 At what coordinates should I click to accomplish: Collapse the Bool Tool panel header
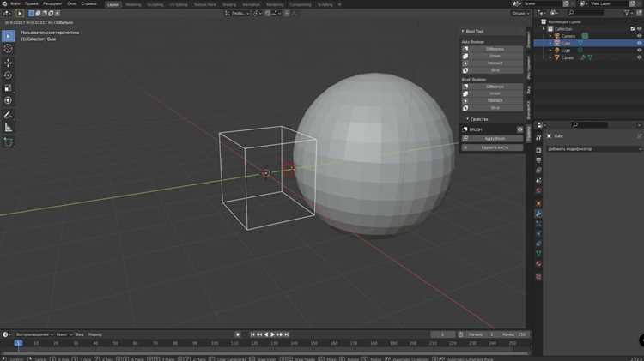click(472, 31)
